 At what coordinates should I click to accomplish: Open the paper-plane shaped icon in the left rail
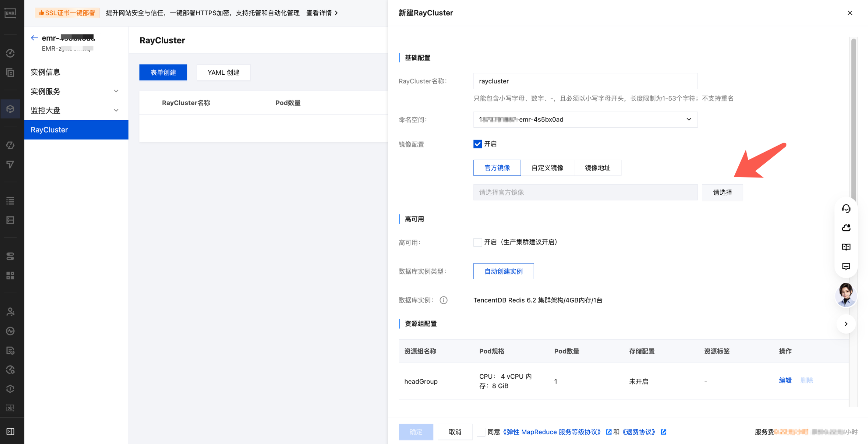click(x=10, y=164)
